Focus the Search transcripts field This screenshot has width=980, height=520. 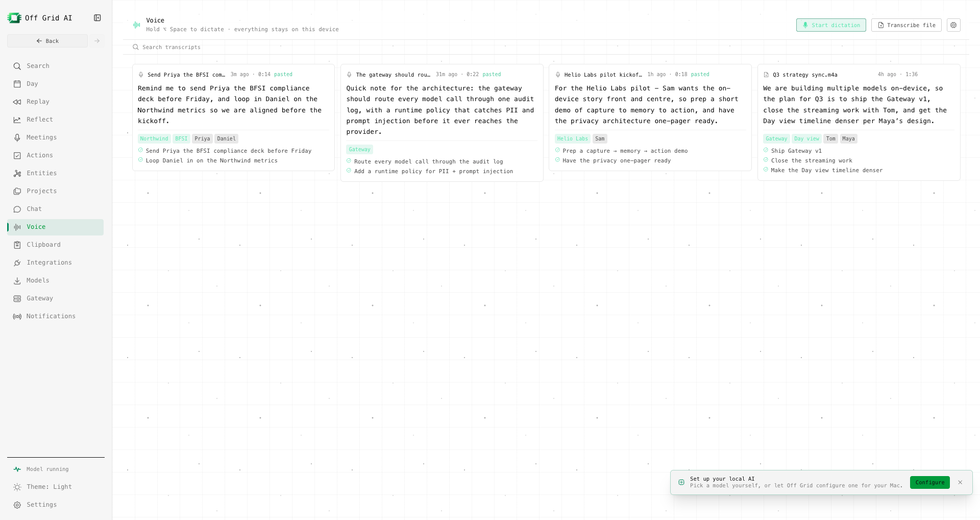[x=546, y=47]
